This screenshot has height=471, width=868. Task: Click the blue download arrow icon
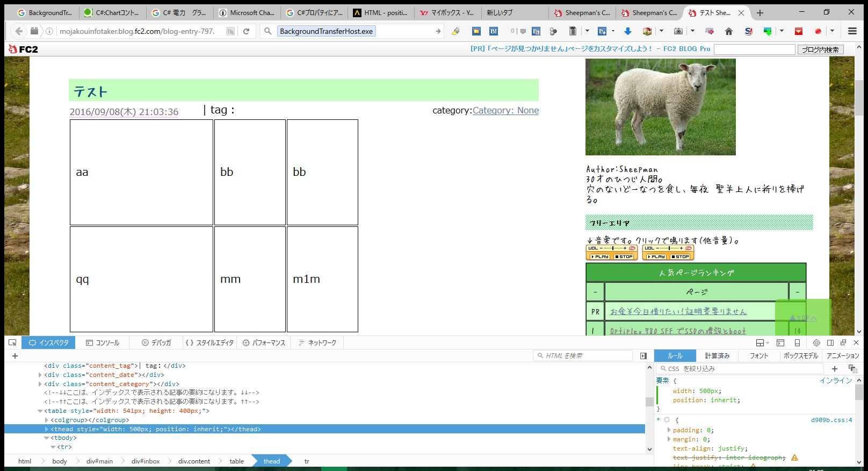[627, 31]
